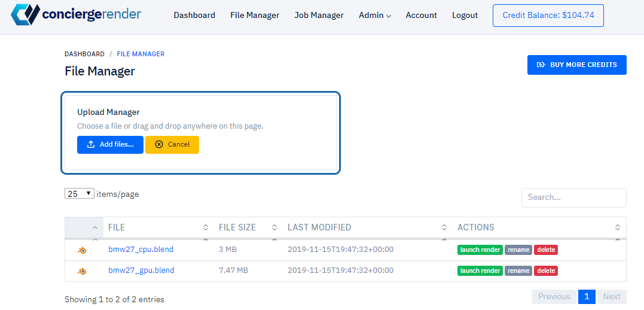Launch render for bmw27_cpu.blend
This screenshot has width=644, height=310.
[480, 250]
